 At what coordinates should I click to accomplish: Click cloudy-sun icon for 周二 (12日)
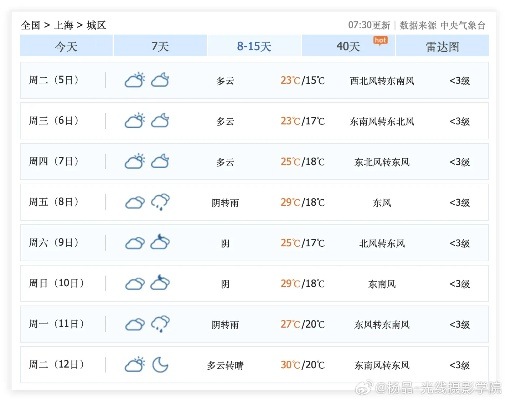pyautogui.click(x=135, y=365)
